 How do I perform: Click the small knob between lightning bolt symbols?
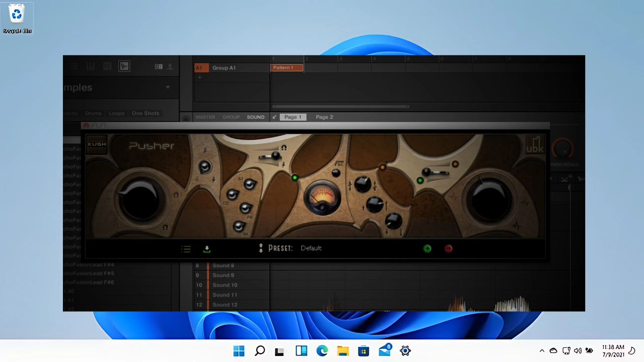click(x=204, y=167)
